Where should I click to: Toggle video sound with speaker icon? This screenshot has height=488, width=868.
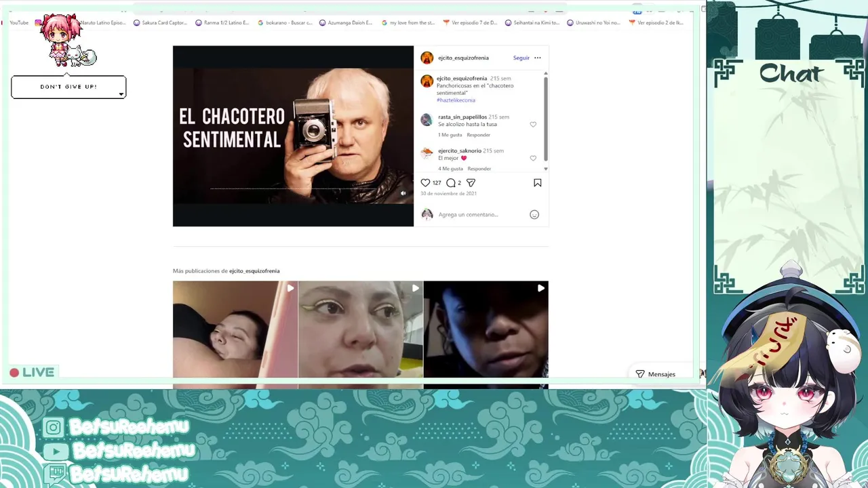coord(403,193)
